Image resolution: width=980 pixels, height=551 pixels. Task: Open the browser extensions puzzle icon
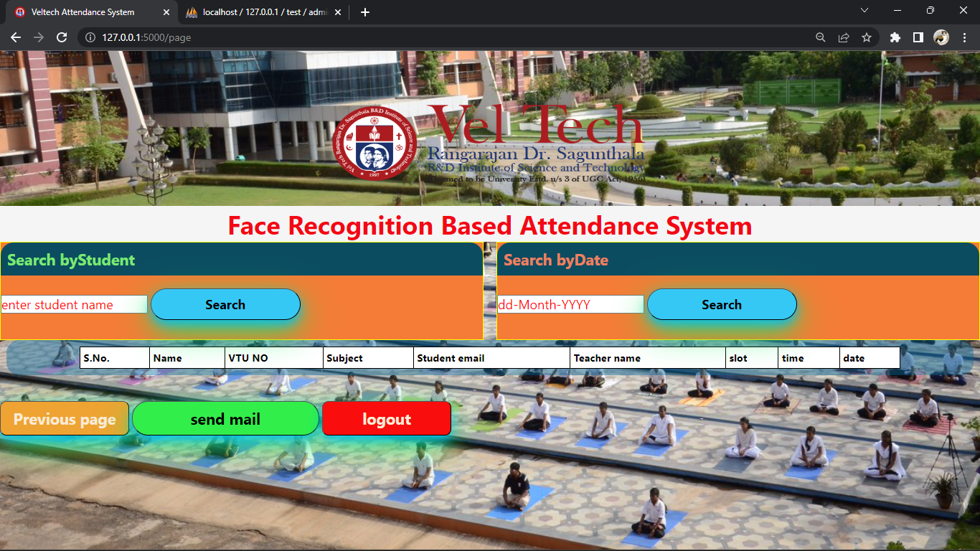895,37
